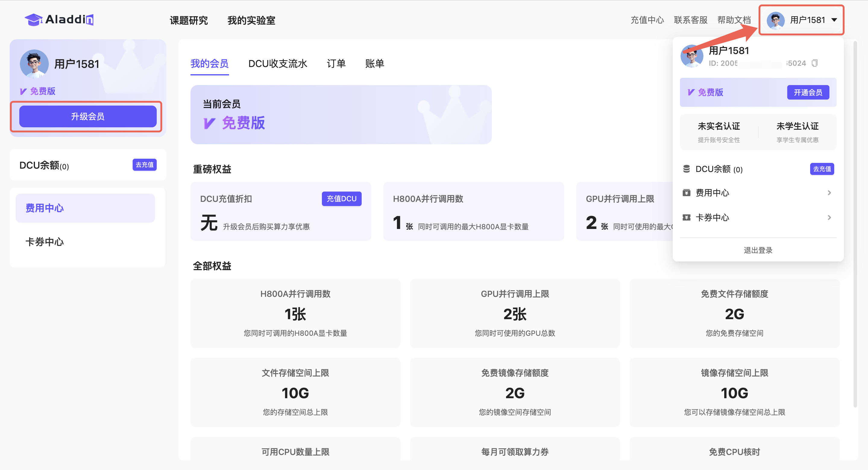Click the 开通会员 button
The width and height of the screenshot is (868, 470).
(x=808, y=92)
